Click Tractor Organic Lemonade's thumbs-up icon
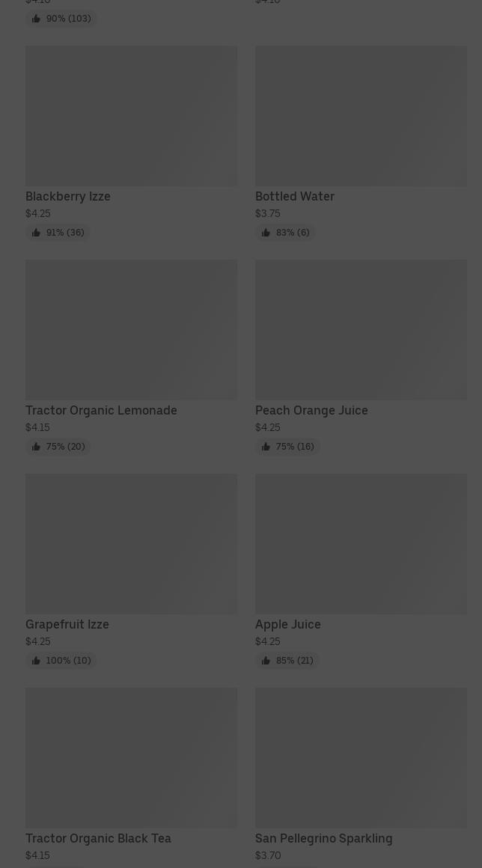This screenshot has height=868, width=482. (x=36, y=447)
